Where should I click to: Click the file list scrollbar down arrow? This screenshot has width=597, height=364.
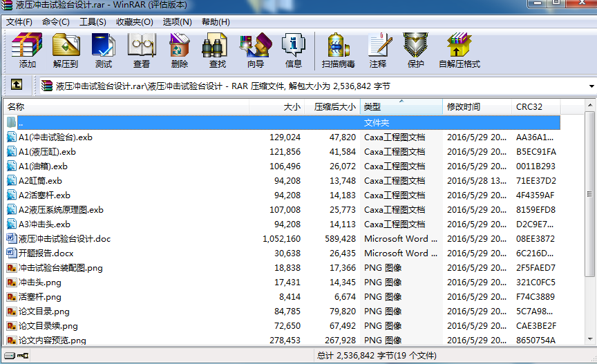590,339
